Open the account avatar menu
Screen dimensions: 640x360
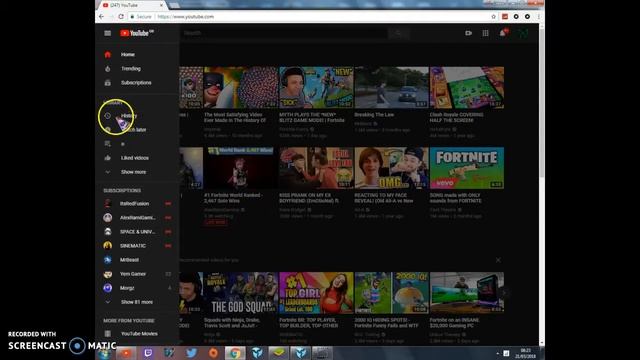tap(523, 33)
